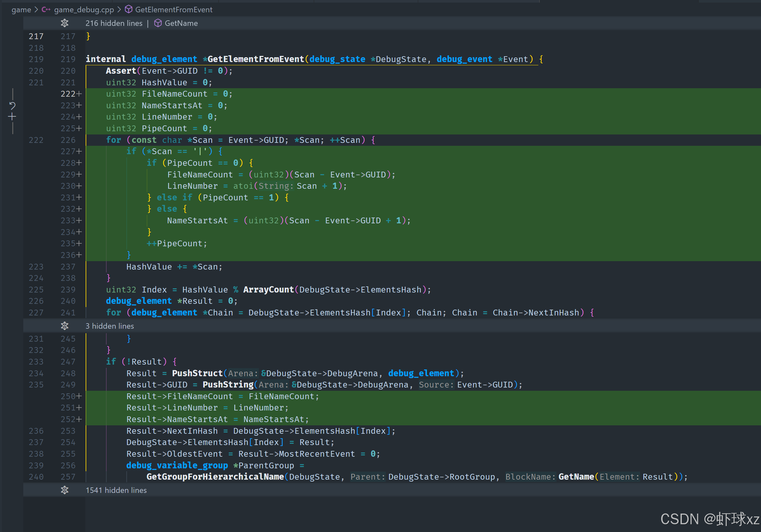This screenshot has height=532, width=761.
Task: Click original line number 217 in gutter
Action: tap(36, 36)
